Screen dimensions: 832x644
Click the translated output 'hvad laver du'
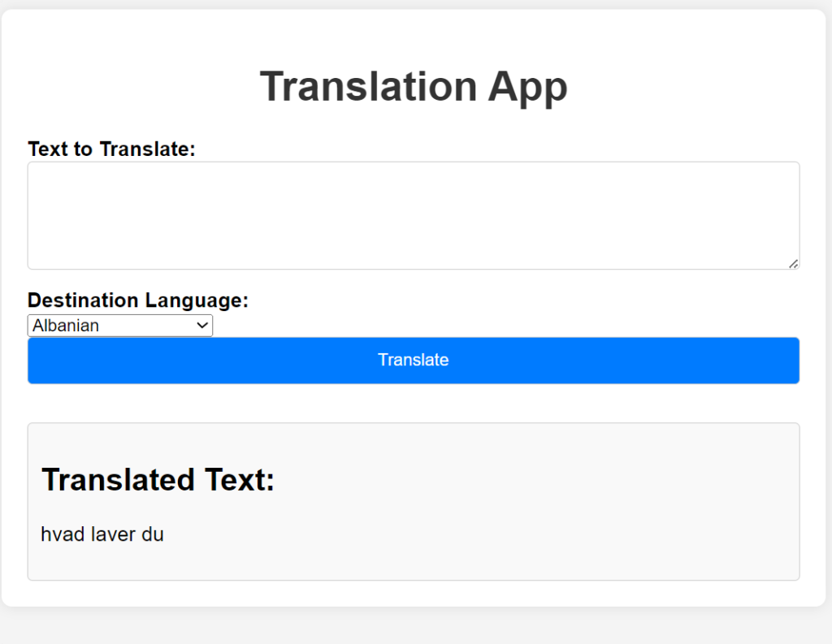coord(102,534)
